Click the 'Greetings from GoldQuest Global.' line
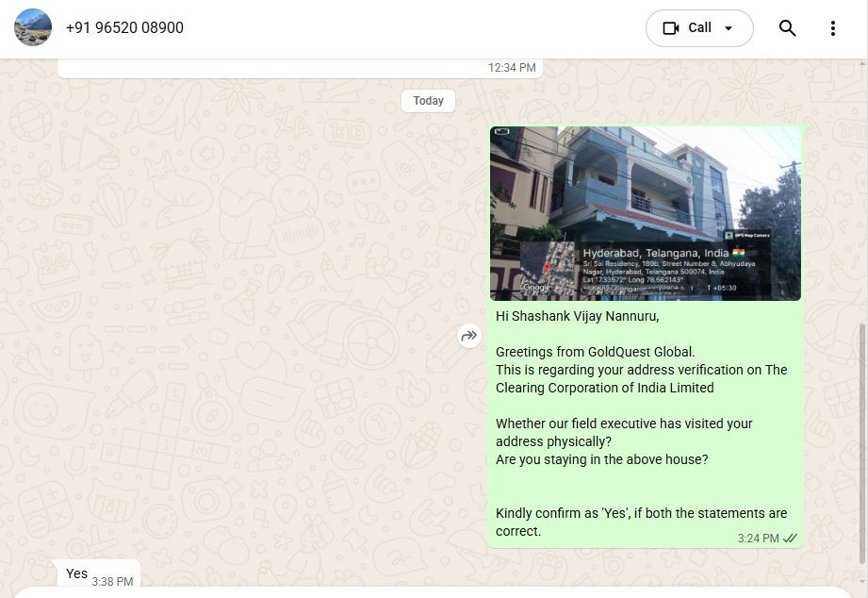The width and height of the screenshot is (868, 598). click(595, 352)
